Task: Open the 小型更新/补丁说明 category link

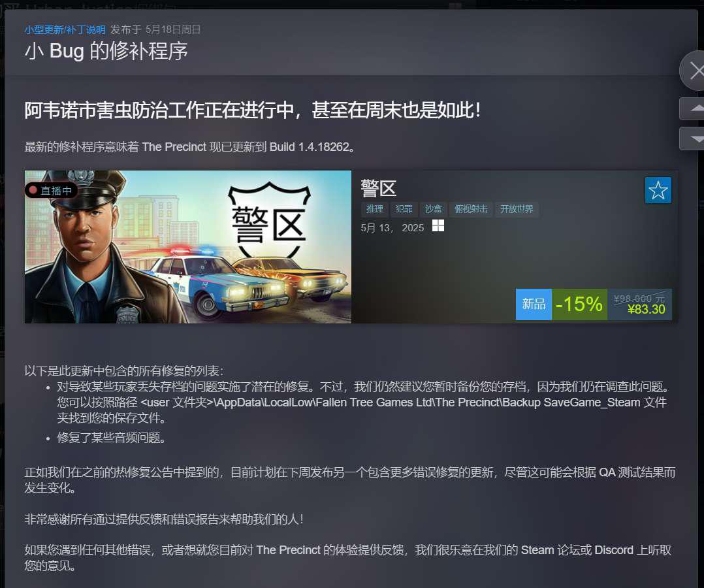Action: point(65,29)
